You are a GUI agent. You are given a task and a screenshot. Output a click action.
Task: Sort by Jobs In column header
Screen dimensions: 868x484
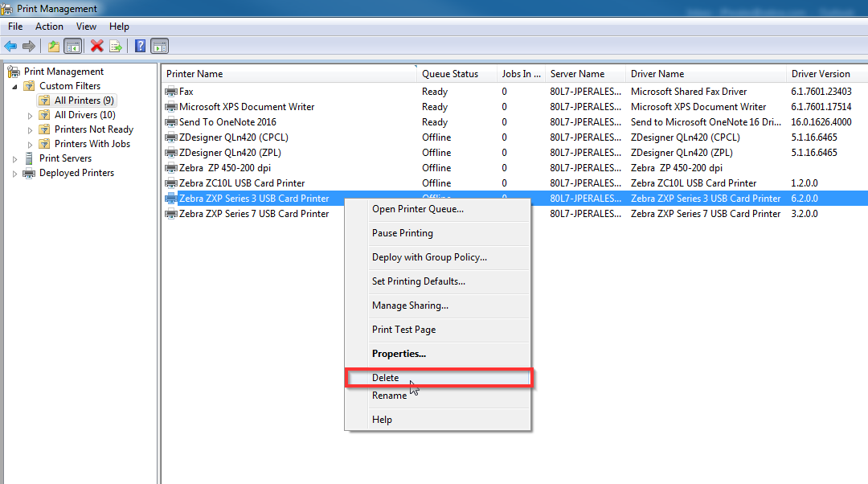(521, 74)
